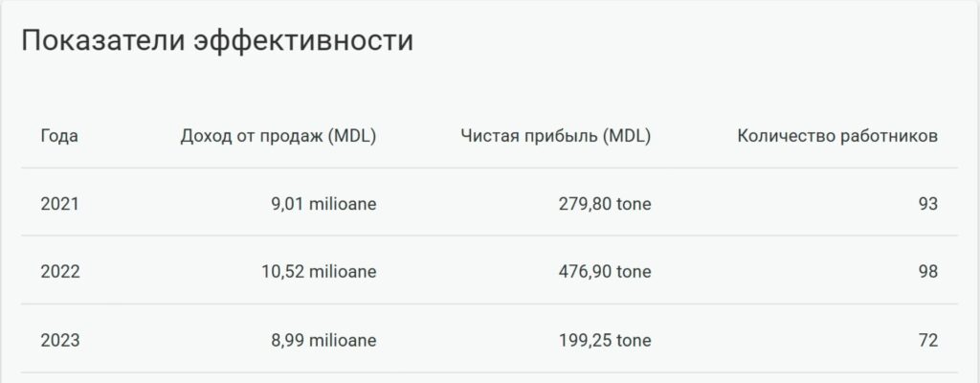
Task: Click the 2023 year cell
Action: point(60,341)
